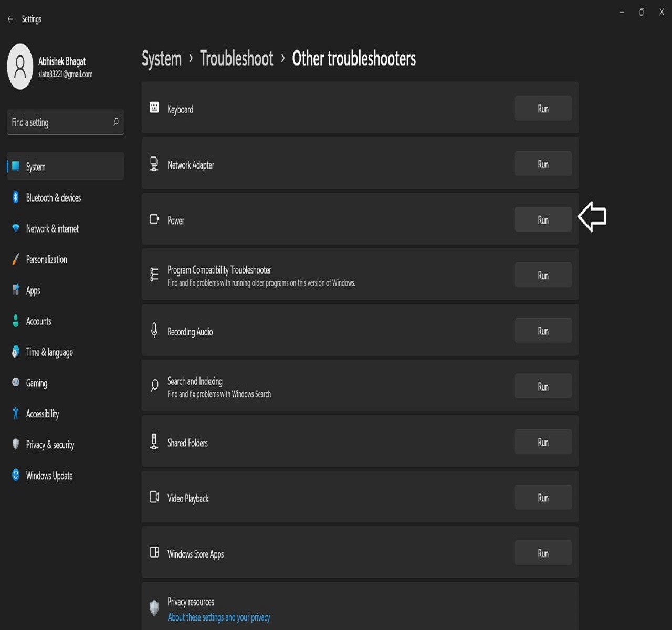Viewport: 672px width, 630px height.
Task: Run the Keyboard troubleshooter
Action: (x=543, y=109)
